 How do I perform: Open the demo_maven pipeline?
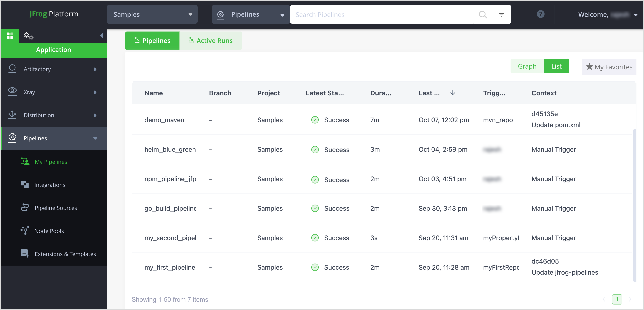(164, 120)
